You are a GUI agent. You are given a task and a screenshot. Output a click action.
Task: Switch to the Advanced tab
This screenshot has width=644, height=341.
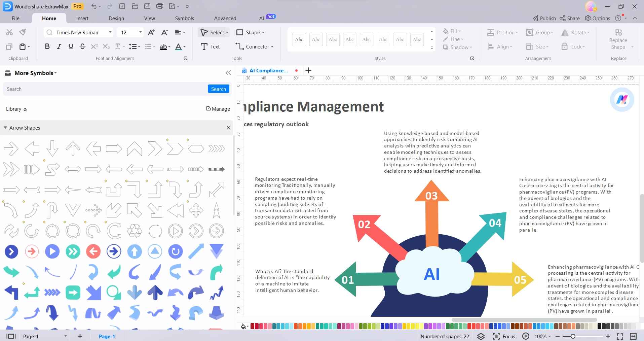pos(225,18)
